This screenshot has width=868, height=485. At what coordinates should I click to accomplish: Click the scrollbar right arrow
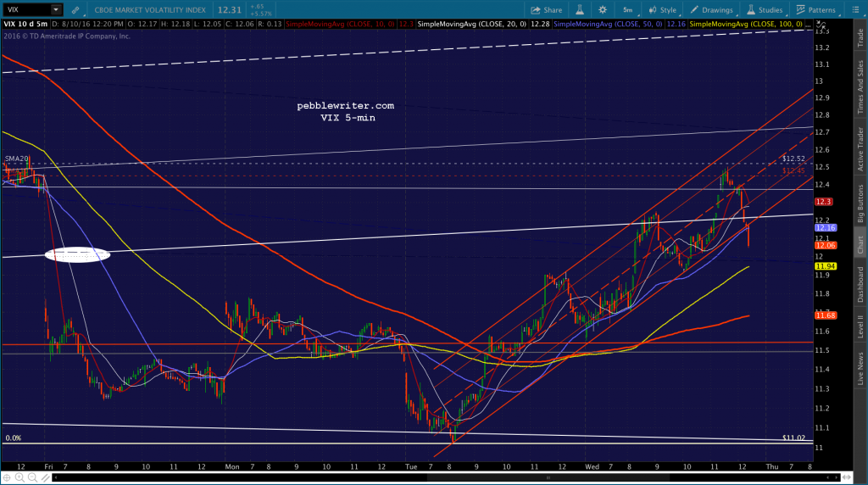pyautogui.click(x=835, y=477)
